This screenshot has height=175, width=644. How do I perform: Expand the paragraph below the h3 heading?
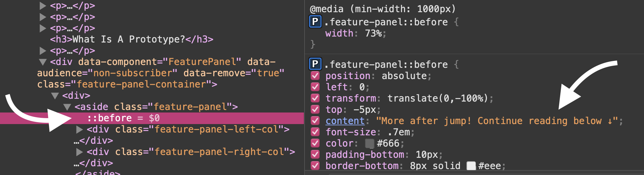pyautogui.click(x=43, y=51)
